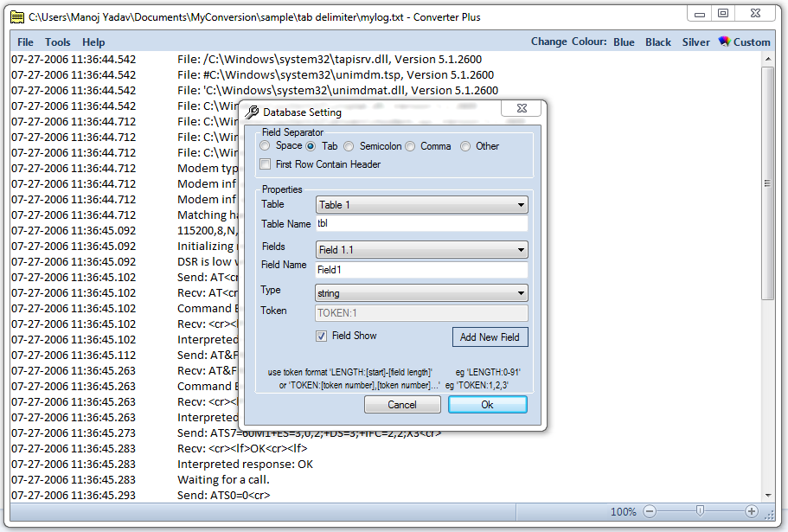Click the Converter Plus title bar icon
788x532 pixels.
16,16
